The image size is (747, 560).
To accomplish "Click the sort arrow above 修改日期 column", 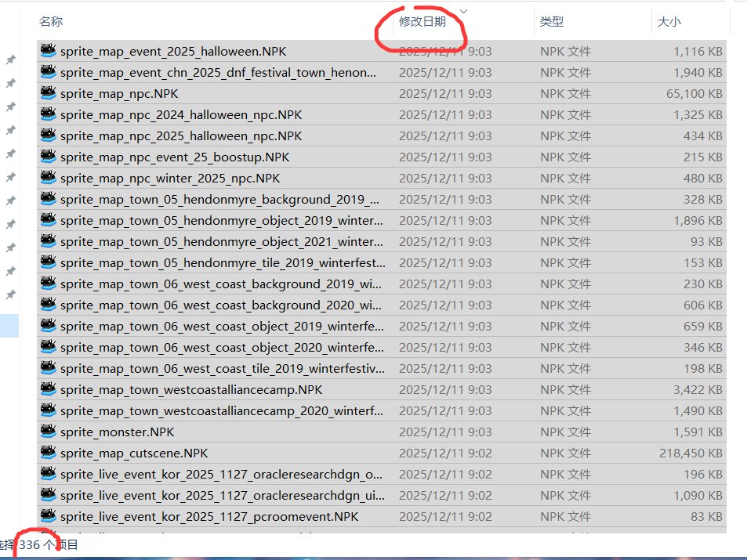I will (463, 11).
